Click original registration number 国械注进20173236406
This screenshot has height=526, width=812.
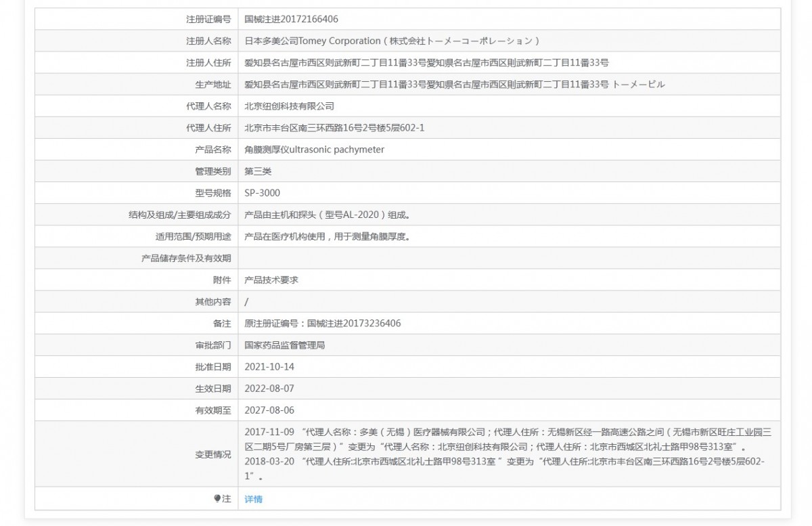322,324
